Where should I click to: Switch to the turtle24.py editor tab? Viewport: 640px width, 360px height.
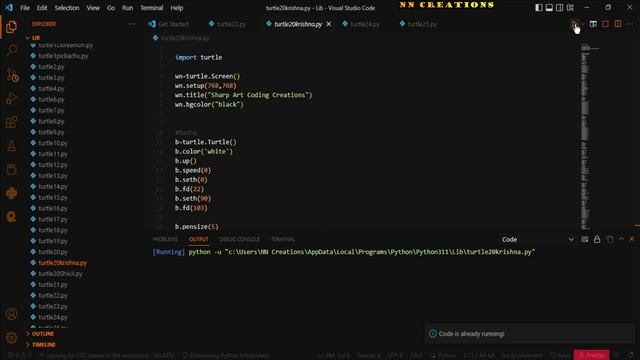(361, 24)
